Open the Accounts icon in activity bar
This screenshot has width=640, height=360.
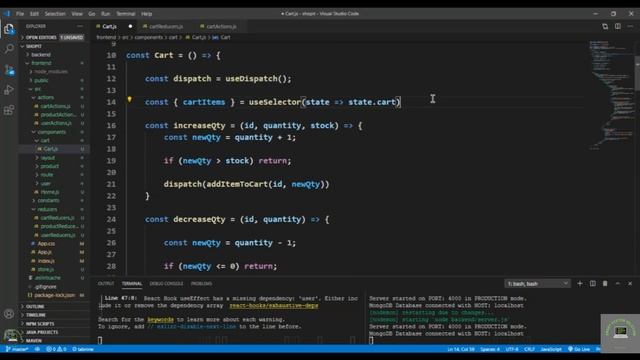pyautogui.click(x=9, y=314)
